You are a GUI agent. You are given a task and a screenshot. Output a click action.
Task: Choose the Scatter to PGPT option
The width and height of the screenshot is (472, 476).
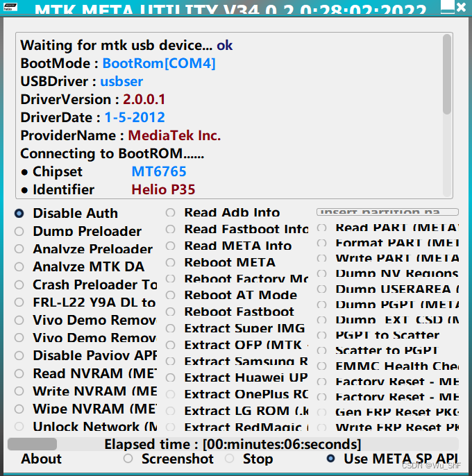[378, 350]
